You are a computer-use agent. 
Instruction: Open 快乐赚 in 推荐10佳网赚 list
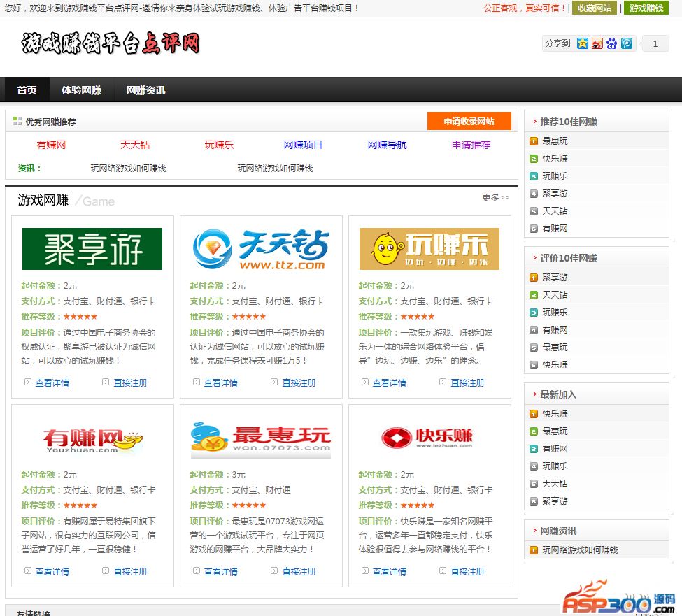pyautogui.click(x=555, y=158)
